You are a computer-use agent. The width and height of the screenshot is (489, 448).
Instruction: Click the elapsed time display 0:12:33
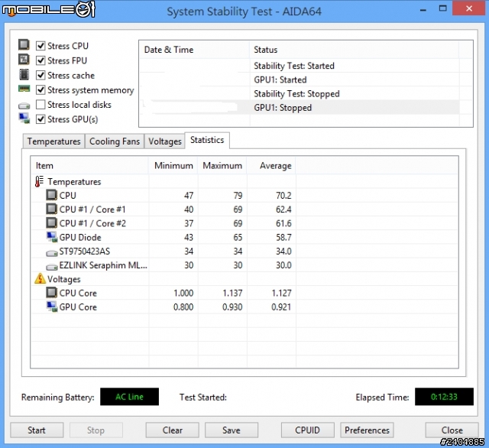point(444,397)
